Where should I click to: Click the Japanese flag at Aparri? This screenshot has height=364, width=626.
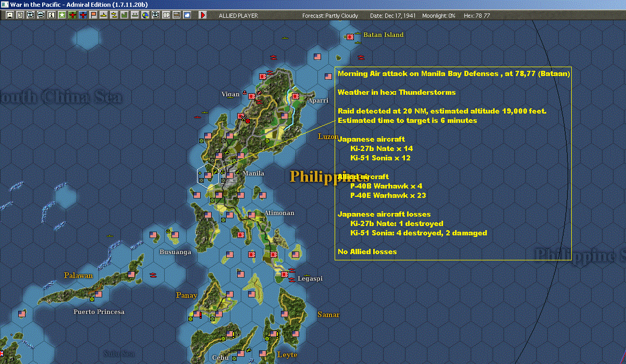[295, 96]
